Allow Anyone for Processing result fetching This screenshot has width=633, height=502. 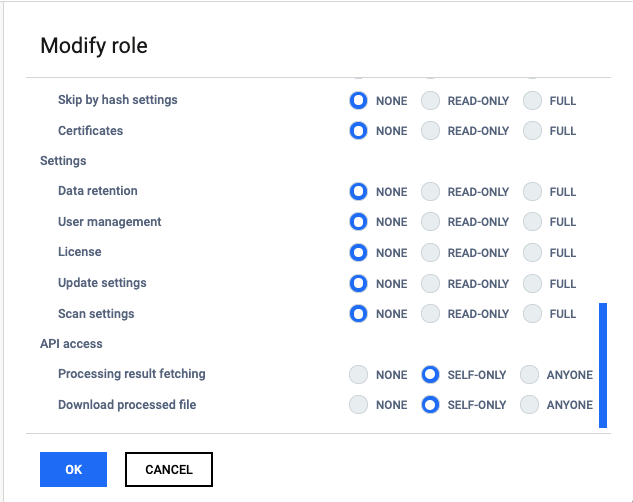click(x=529, y=374)
